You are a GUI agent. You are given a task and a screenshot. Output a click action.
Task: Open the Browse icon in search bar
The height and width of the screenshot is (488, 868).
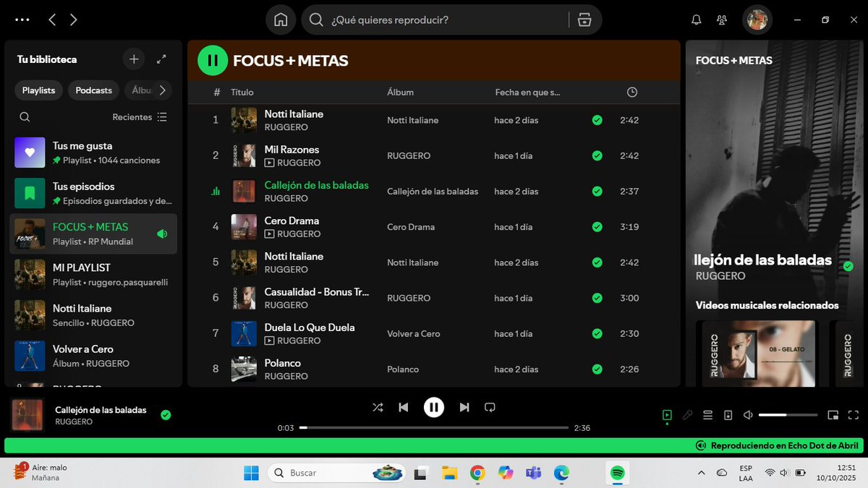(584, 20)
